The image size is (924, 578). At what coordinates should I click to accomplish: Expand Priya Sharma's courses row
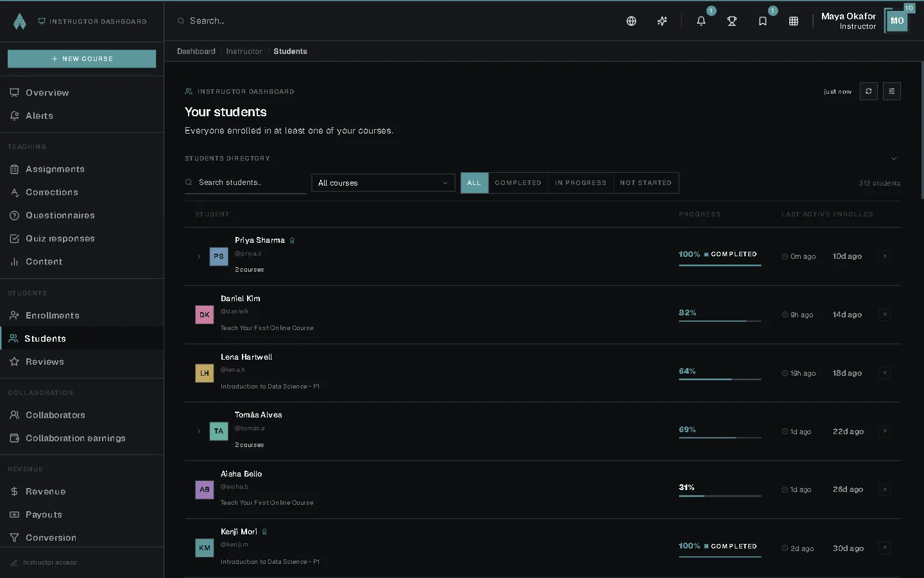click(x=199, y=256)
